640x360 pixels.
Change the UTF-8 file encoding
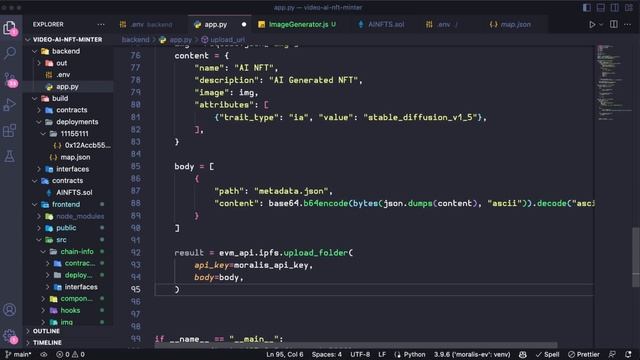pyautogui.click(x=360, y=354)
